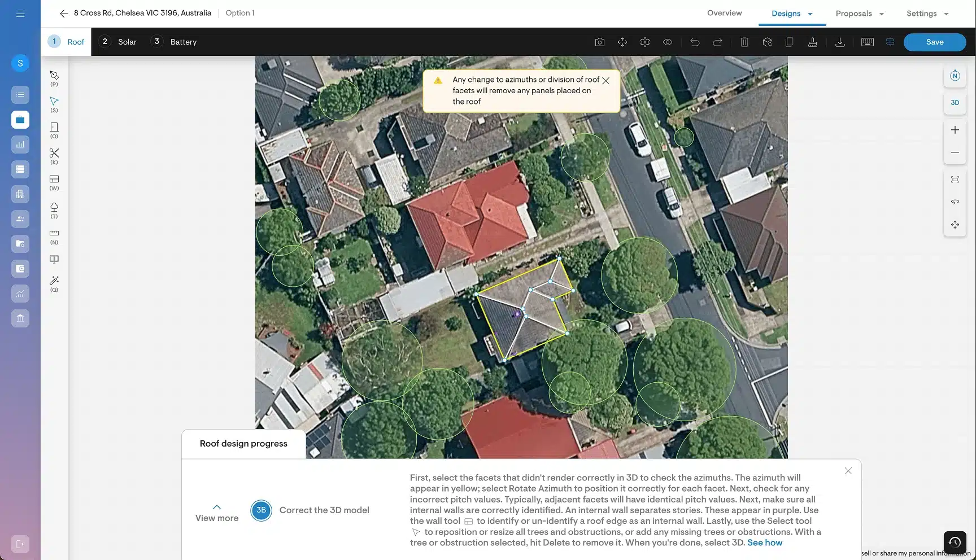Toggle the north compass orientation button
Viewport: 976px width, 560px height.
(955, 76)
